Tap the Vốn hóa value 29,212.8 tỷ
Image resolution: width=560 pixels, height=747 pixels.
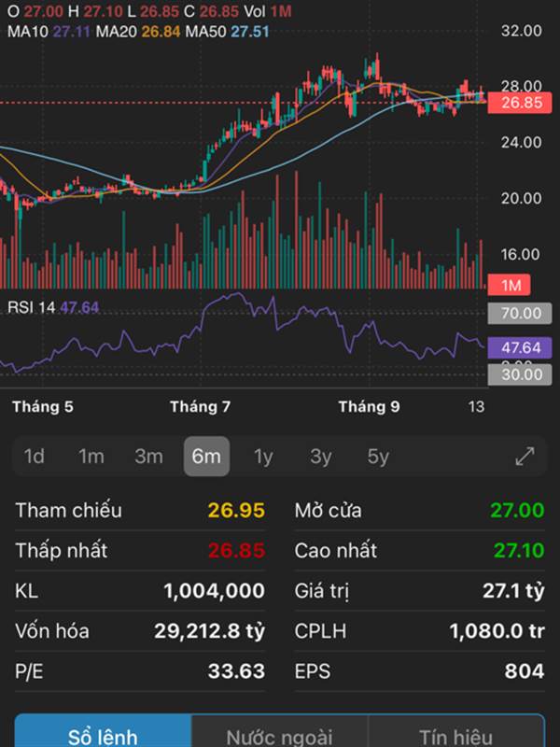point(209,631)
